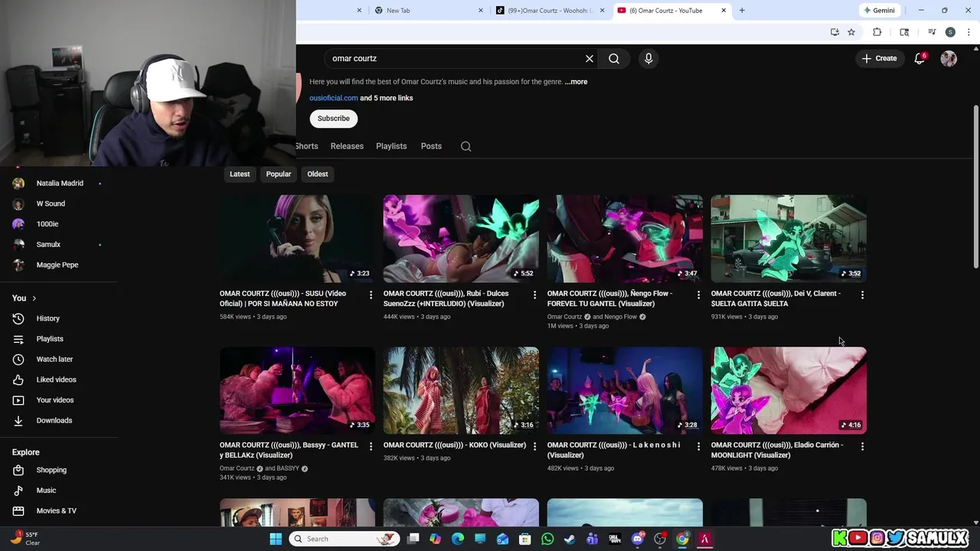Open YouTube account avatar menu

pos(949,58)
